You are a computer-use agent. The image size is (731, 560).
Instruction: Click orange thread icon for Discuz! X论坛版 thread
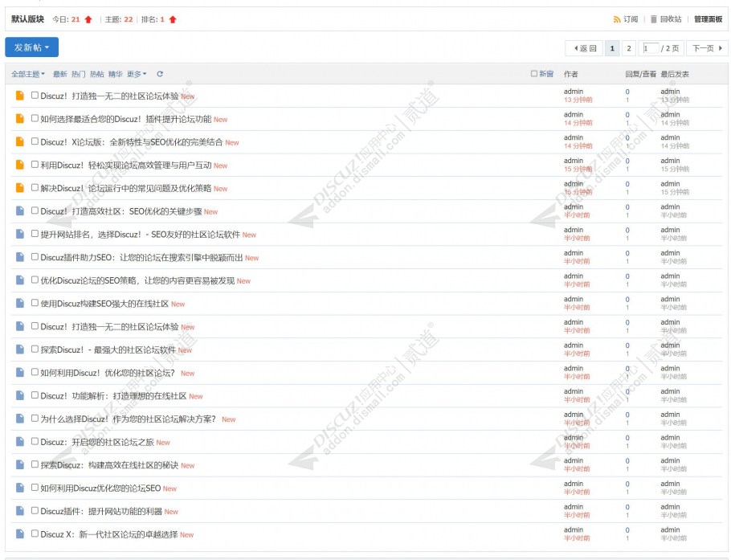(19, 141)
